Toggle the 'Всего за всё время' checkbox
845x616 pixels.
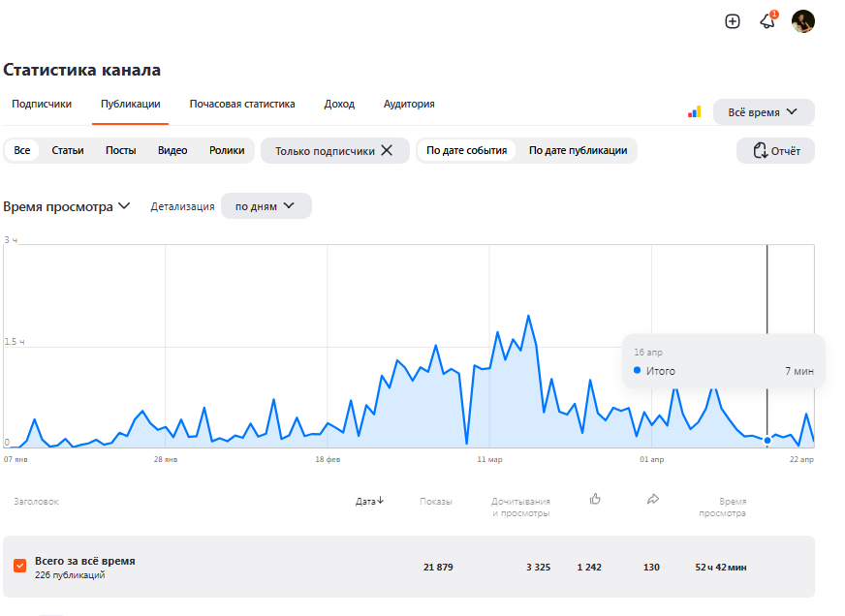[x=20, y=566]
